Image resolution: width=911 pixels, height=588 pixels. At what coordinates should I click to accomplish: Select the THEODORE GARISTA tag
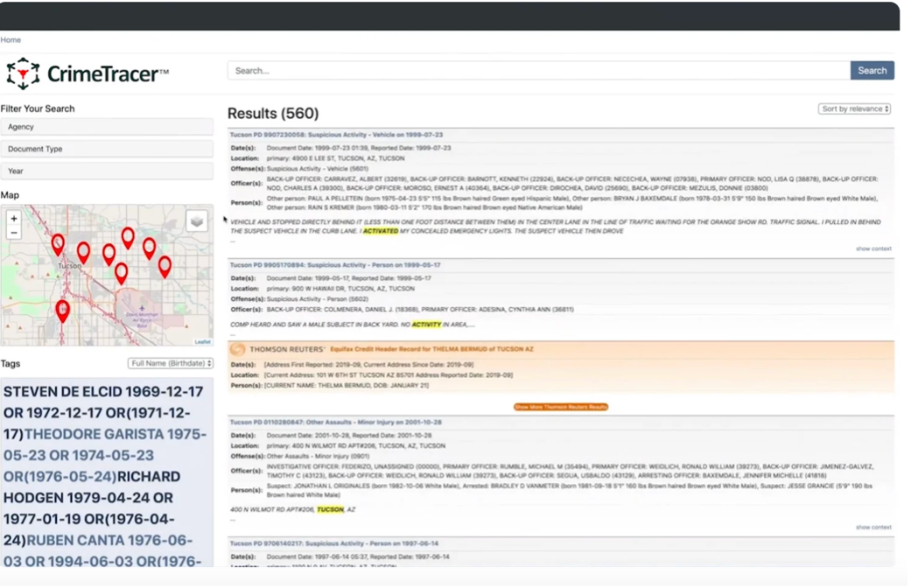click(x=105, y=455)
